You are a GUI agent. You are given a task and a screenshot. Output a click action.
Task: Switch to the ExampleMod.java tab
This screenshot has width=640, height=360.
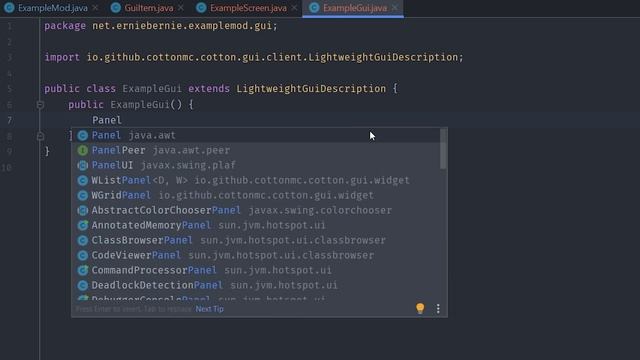(52, 8)
